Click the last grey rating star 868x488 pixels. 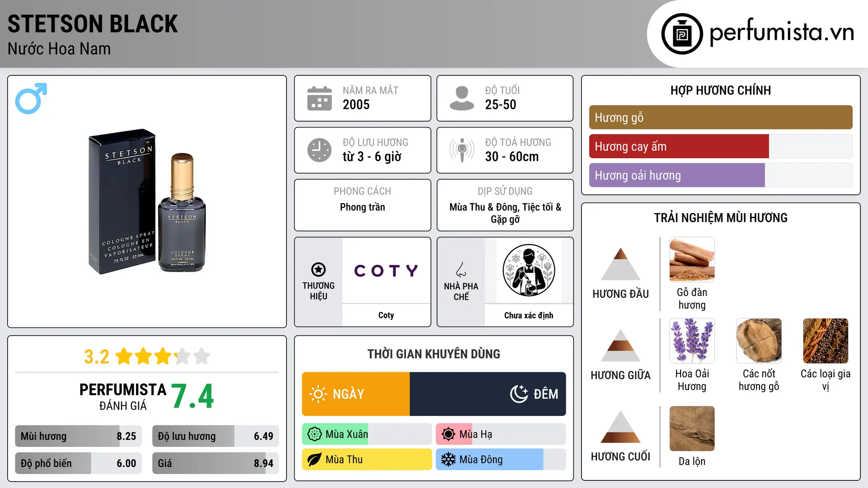coord(202,356)
